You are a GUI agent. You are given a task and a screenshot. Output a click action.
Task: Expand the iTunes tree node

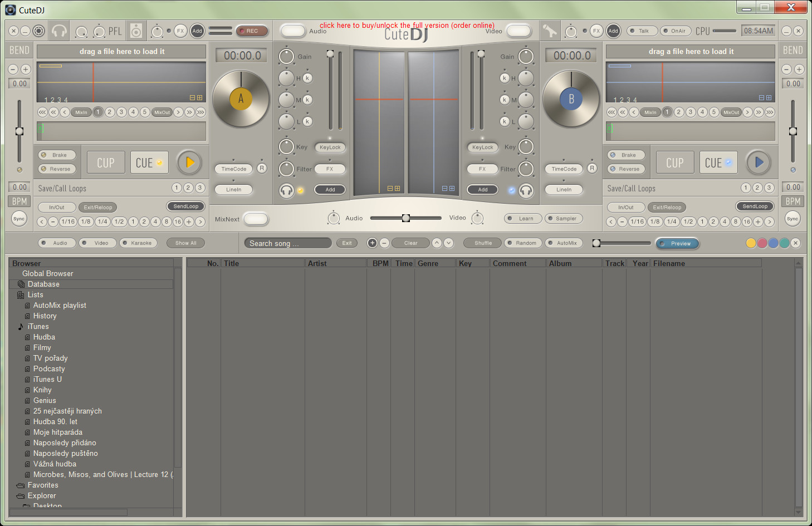pyautogui.click(x=38, y=327)
